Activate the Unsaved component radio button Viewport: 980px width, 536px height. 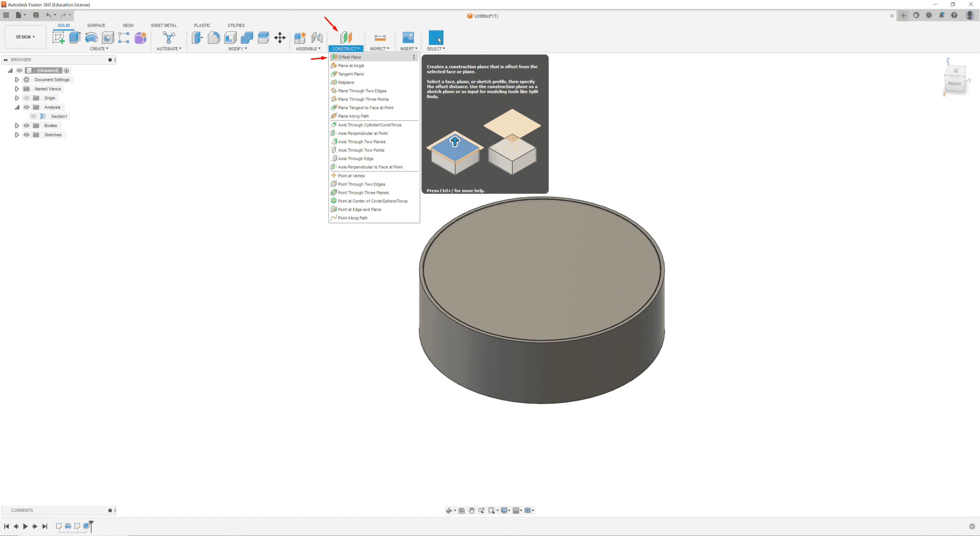[67, 70]
